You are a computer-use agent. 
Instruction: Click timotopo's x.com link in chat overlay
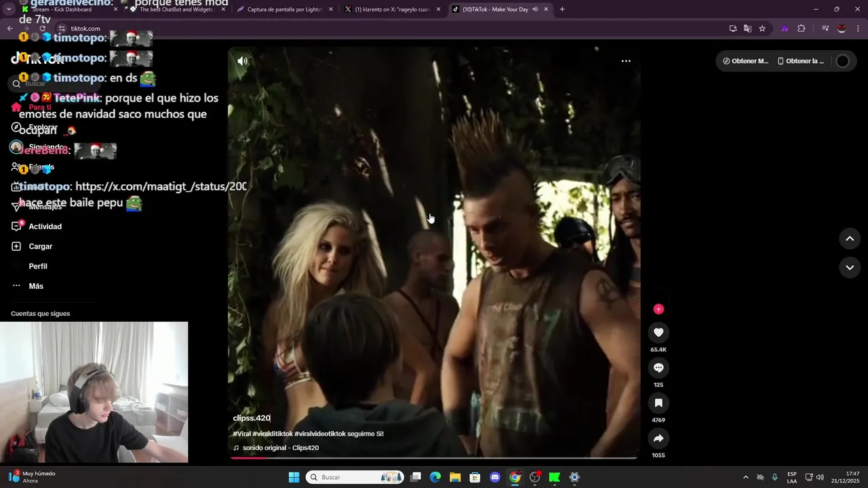tap(161, 186)
